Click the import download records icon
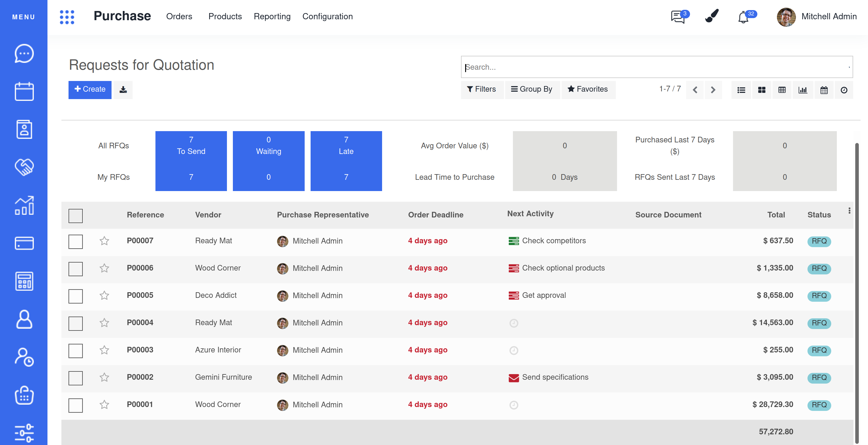 click(x=123, y=90)
